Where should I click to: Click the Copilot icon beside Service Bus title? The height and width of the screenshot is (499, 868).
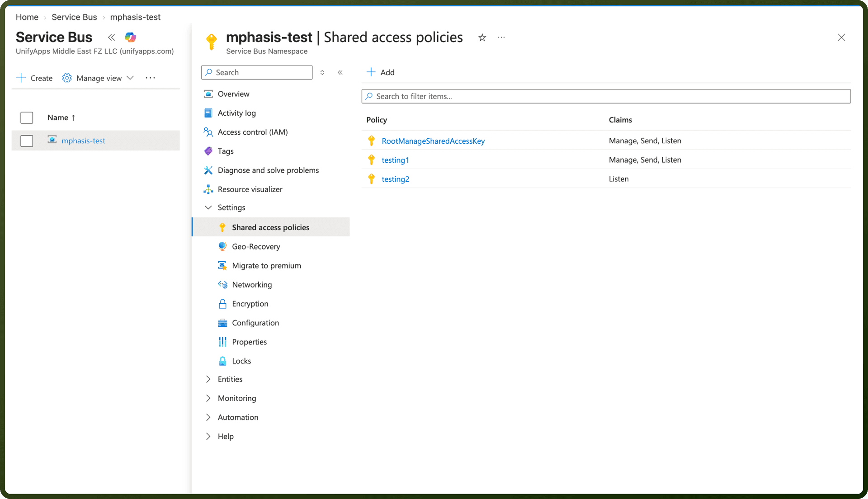click(x=131, y=37)
